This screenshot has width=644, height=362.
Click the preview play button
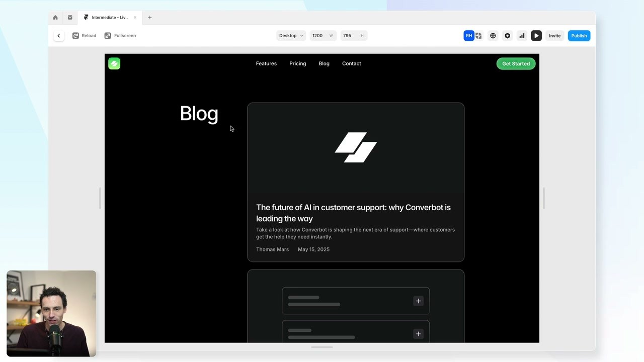[x=536, y=36]
